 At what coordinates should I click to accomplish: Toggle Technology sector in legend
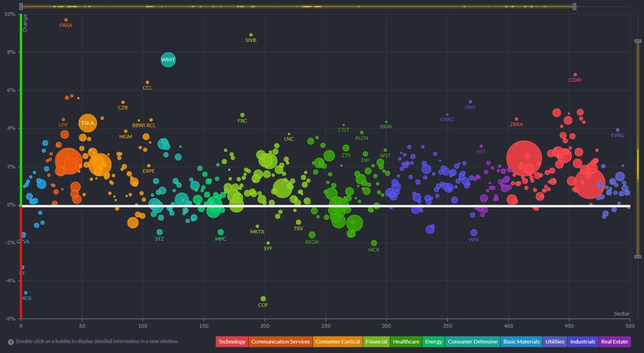coord(232,342)
